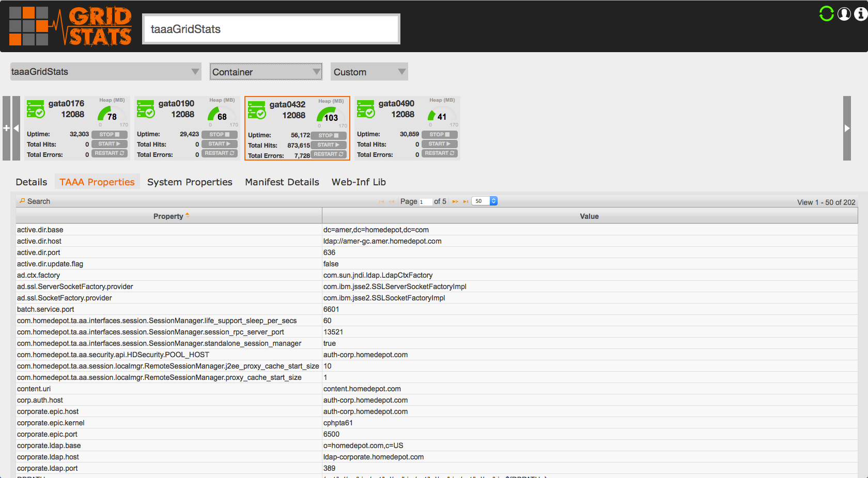Viewport: 868px width, 478px height.
Task: Open the user profile icon
Action: [844, 14]
